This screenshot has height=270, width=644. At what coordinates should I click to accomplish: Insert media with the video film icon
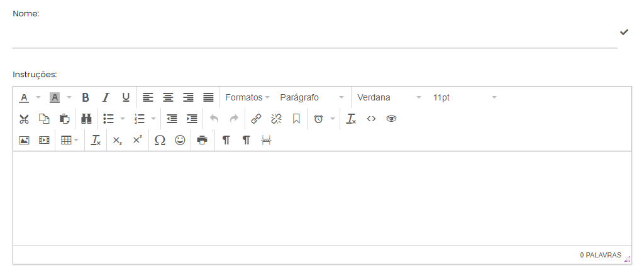[44, 140]
